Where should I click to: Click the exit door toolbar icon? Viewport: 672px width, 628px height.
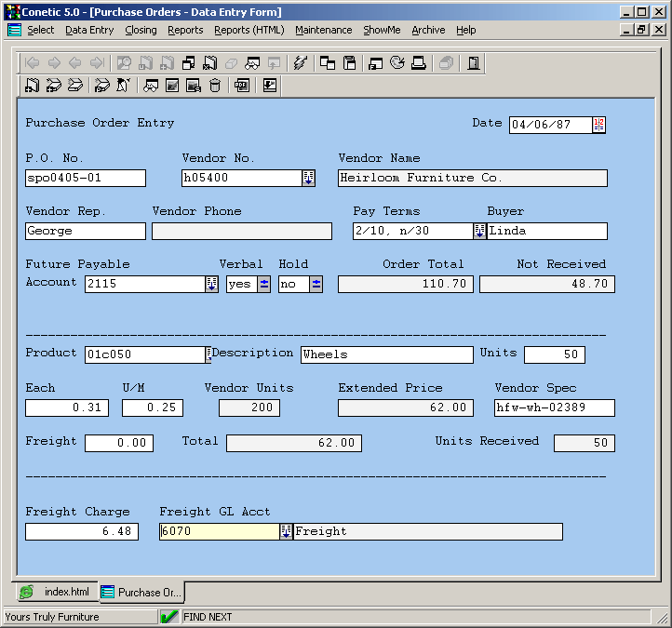474,63
